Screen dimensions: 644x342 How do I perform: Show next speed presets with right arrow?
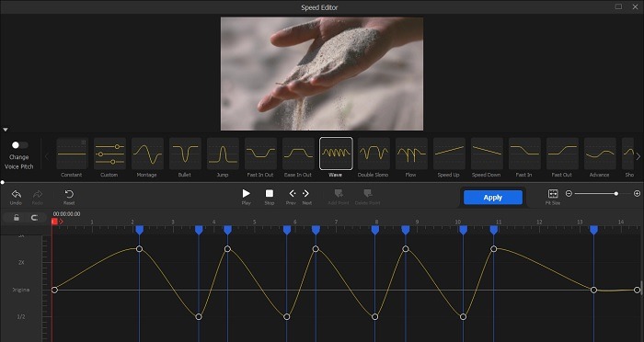tap(638, 156)
